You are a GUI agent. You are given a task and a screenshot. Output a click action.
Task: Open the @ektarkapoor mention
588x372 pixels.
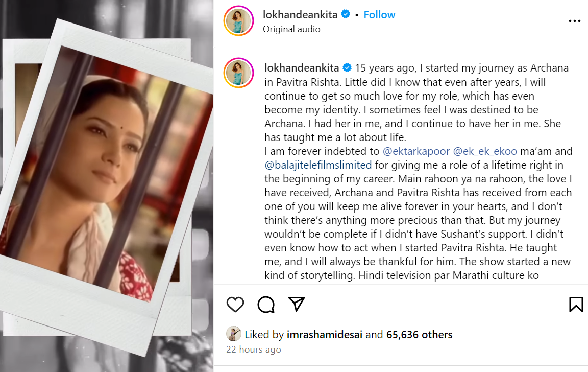415,151
